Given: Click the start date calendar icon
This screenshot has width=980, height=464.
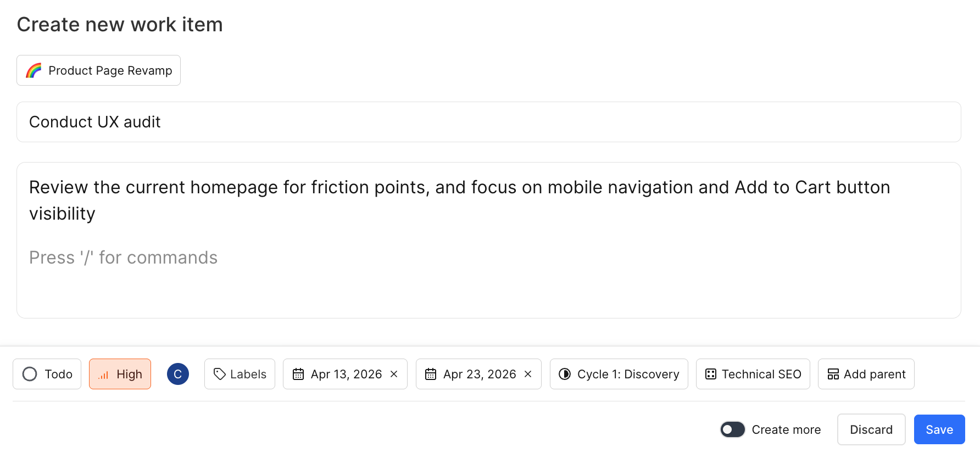Looking at the screenshot, I should 298,374.
